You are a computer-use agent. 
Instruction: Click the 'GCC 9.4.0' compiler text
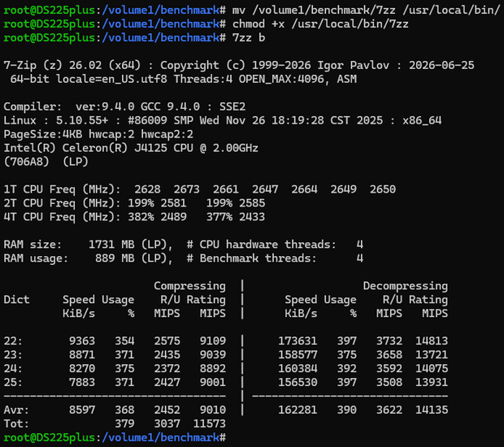170,106
